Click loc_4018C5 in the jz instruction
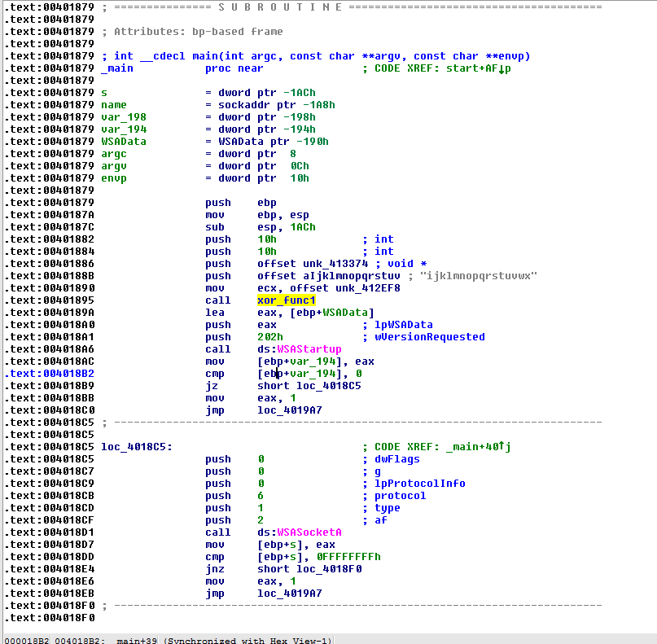657x644 pixels. [x=329, y=386]
